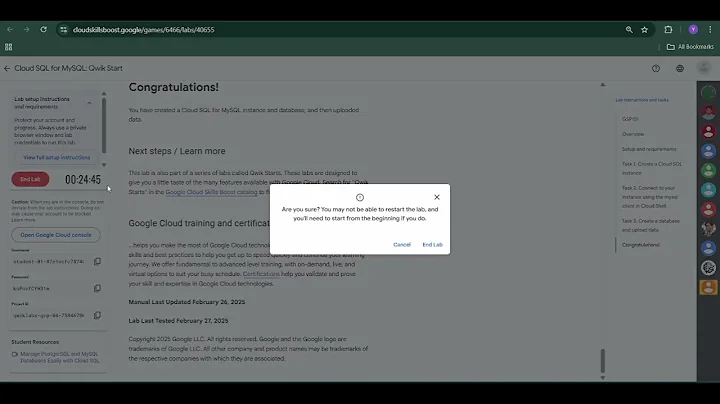This screenshot has width=720, height=404.
Task: Open the help question mark icon
Action: 656,68
